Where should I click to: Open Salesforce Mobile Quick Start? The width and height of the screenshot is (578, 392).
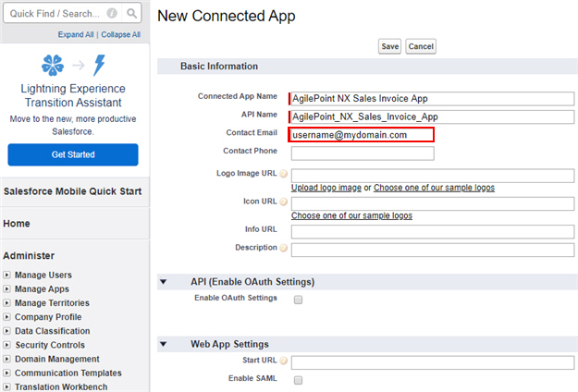click(x=73, y=191)
